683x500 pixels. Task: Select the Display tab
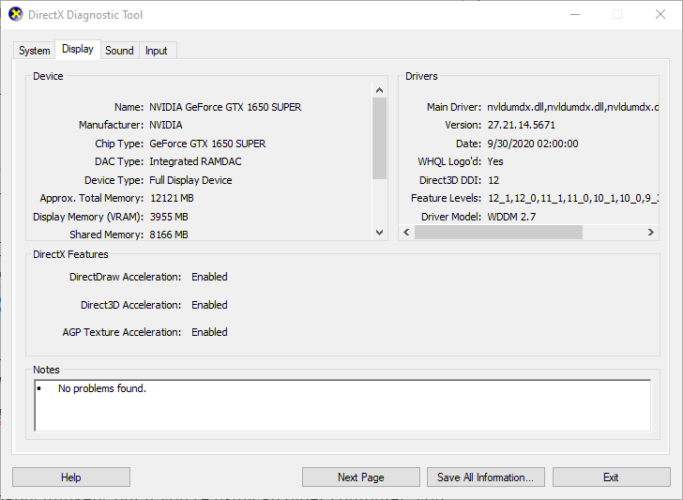click(77, 49)
